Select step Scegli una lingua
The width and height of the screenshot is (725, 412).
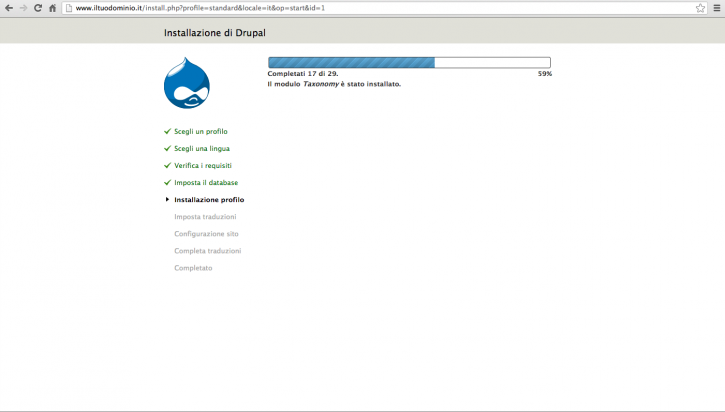[202, 148]
